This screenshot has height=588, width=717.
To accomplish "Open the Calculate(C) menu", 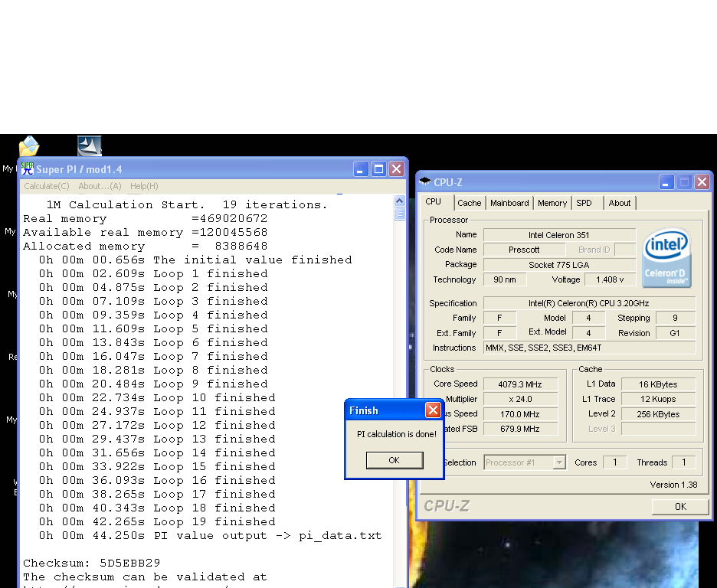I will point(47,186).
